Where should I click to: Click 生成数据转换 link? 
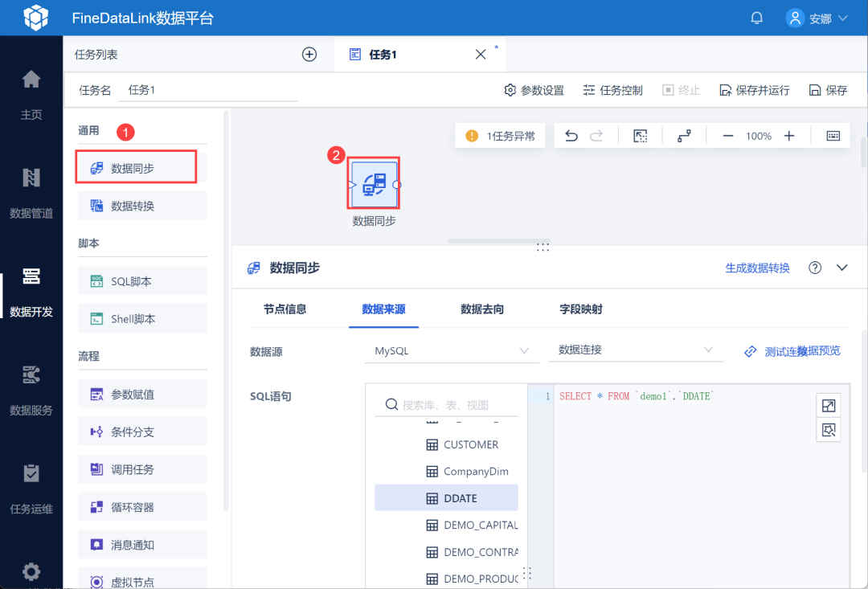(757, 268)
